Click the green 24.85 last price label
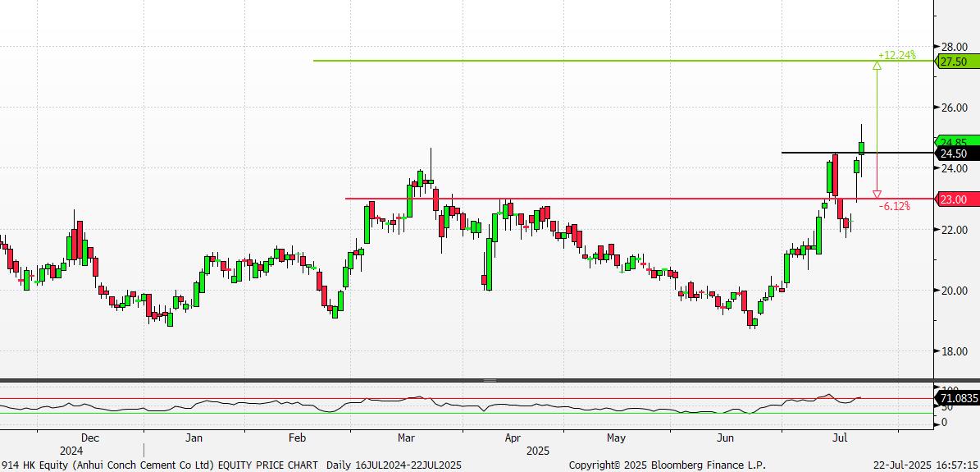This screenshot has height=472, width=980. (956, 141)
